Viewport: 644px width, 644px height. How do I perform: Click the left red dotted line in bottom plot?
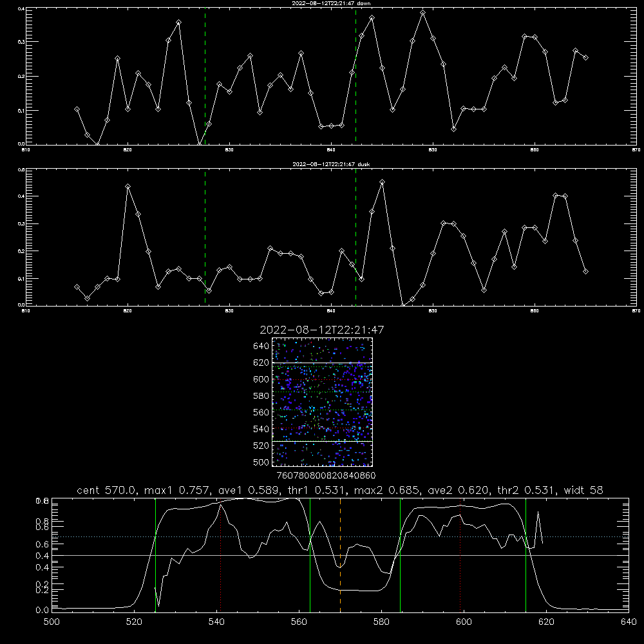pos(220,555)
